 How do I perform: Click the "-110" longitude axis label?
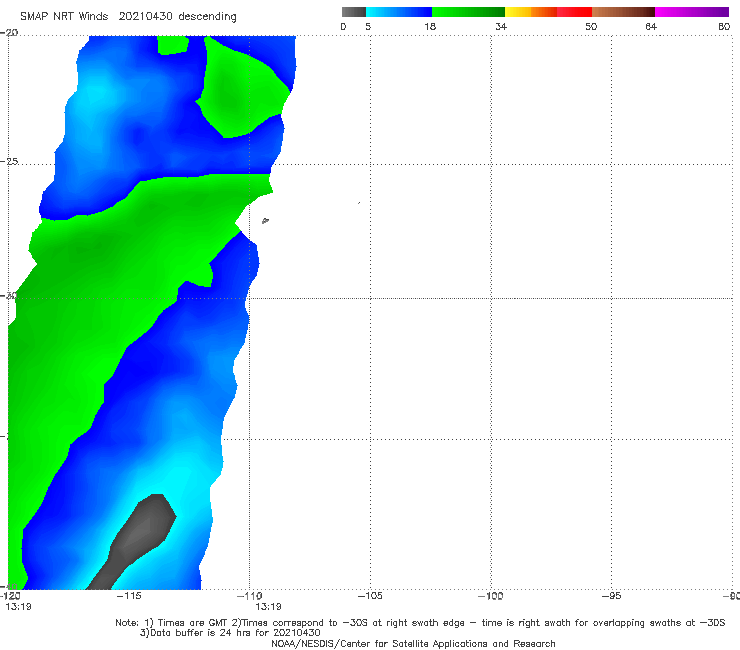(x=249, y=596)
